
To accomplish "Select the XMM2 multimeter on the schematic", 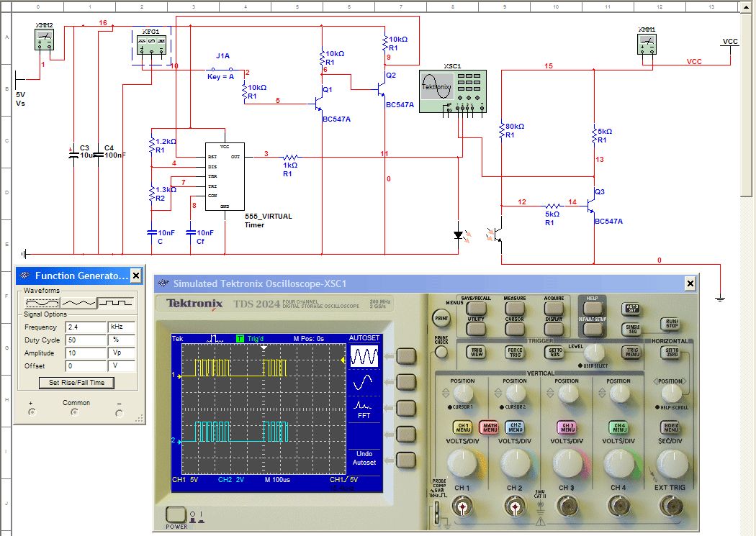I will [45, 40].
